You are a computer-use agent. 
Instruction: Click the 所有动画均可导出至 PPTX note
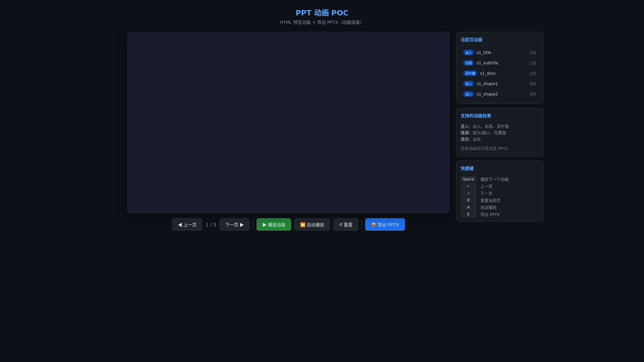(x=484, y=149)
